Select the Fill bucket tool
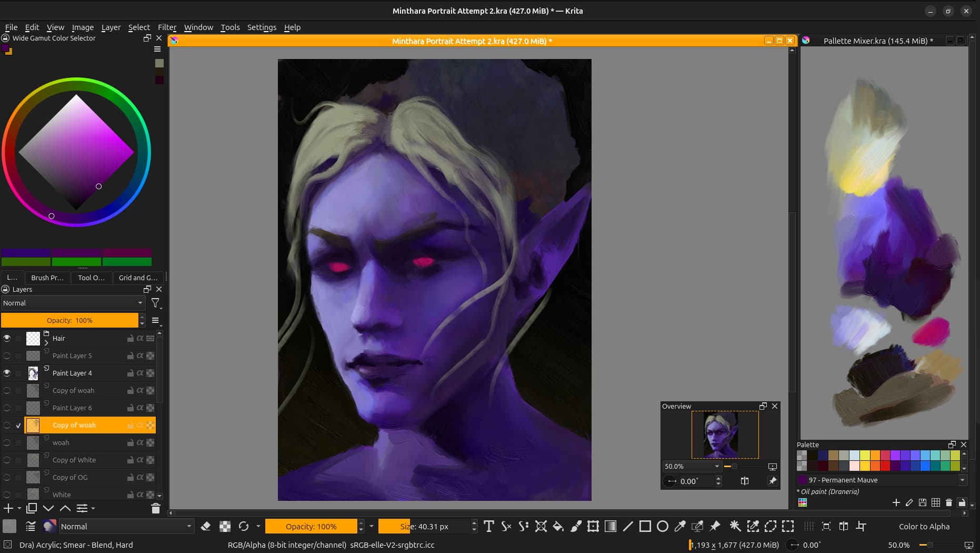 (x=558, y=526)
